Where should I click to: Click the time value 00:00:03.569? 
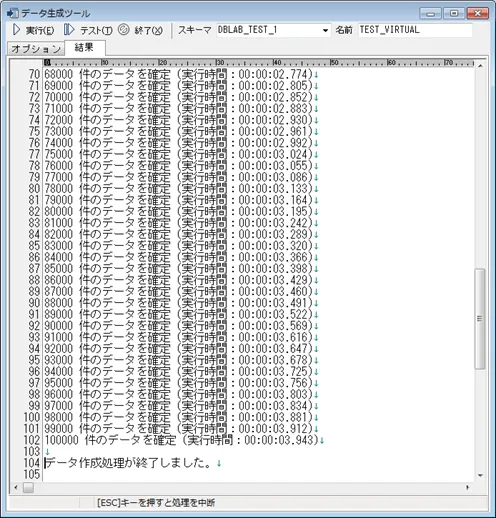(273, 325)
